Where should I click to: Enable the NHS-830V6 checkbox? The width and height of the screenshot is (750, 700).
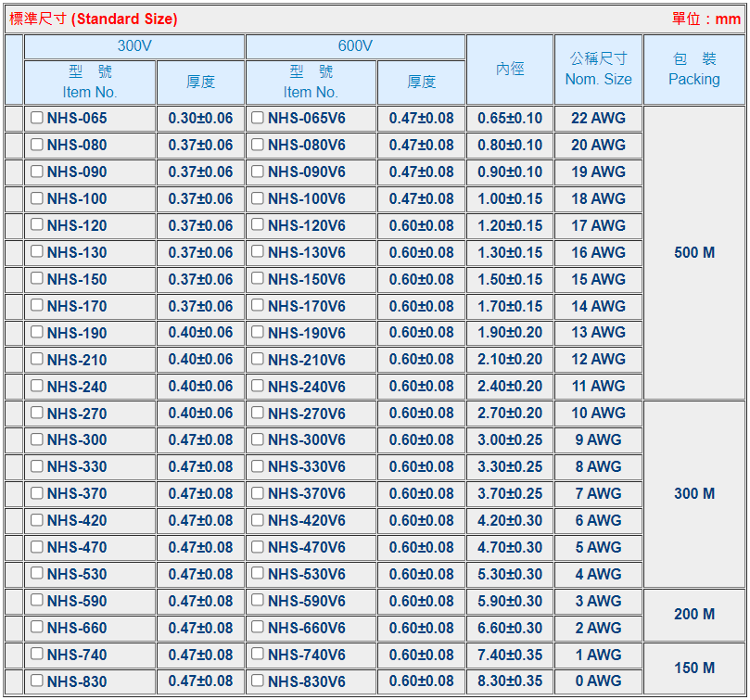coord(258,681)
